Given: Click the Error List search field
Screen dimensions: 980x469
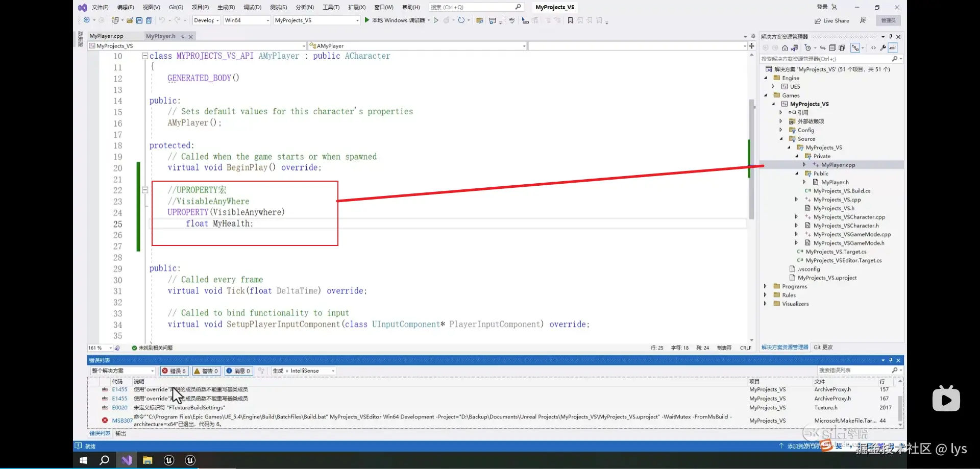Looking at the screenshot, I should click(860, 371).
